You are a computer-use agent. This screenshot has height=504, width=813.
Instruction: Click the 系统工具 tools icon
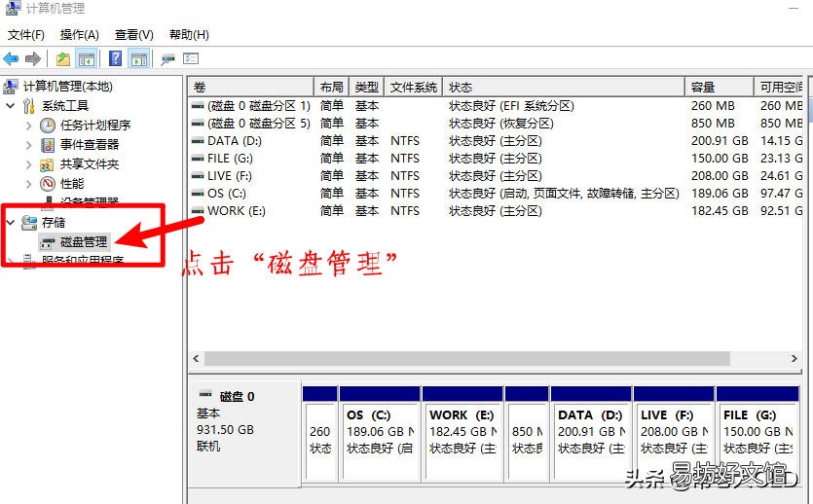[29, 106]
